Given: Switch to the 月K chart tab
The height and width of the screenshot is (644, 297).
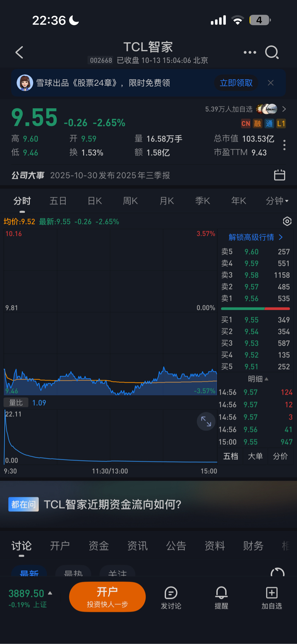Looking at the screenshot, I should pyautogui.click(x=167, y=201).
